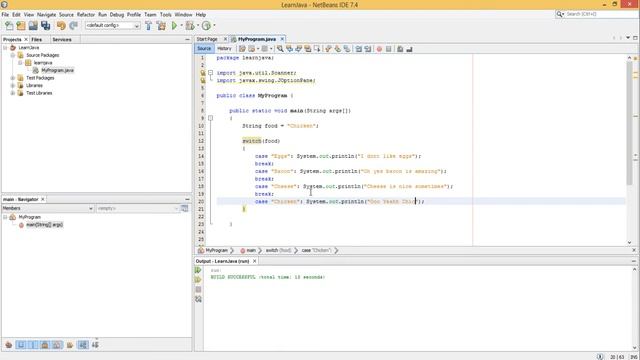Open the Refactor menu

tap(86, 14)
